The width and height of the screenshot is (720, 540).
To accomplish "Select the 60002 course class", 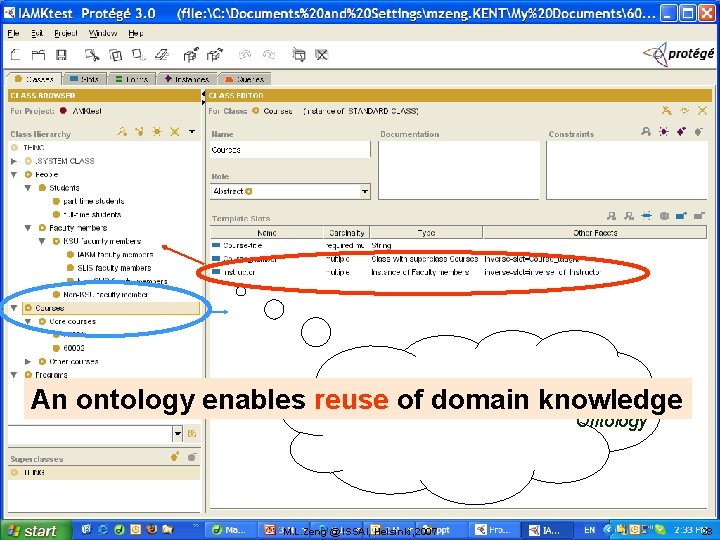I will pyautogui.click(x=74, y=348).
